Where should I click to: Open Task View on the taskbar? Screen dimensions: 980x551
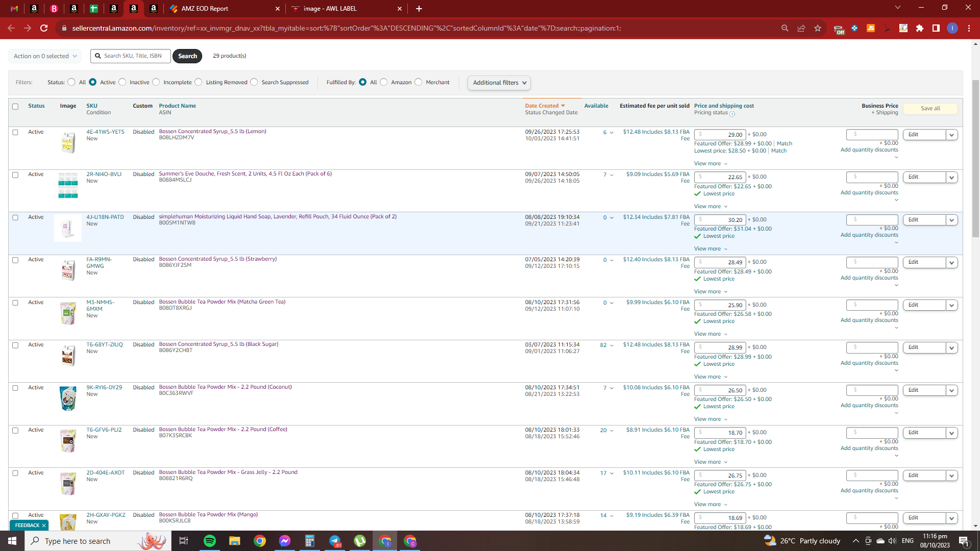(x=184, y=541)
